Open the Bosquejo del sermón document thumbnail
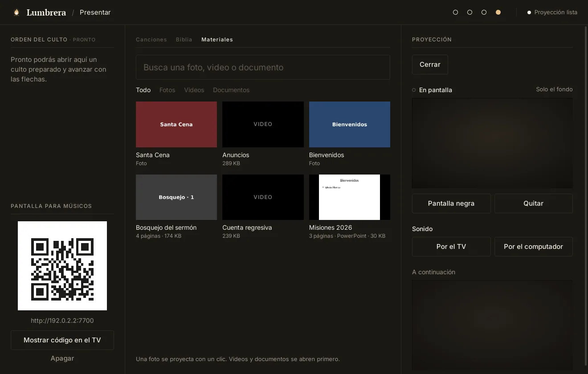This screenshot has height=374, width=588. click(x=176, y=197)
